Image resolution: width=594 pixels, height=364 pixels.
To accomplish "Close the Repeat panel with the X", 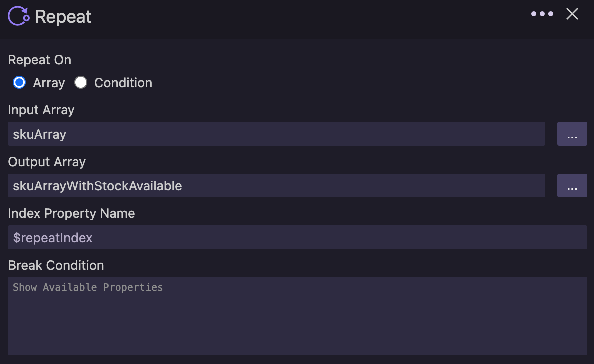I will tap(572, 14).
